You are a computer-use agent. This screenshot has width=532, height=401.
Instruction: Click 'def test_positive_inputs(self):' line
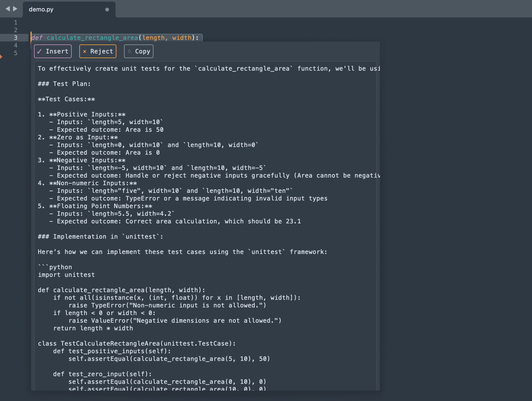[112, 351]
